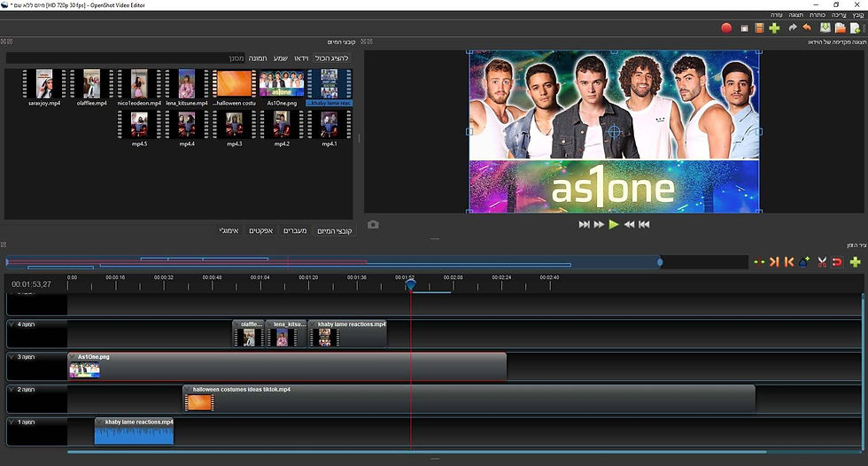Click the camera snapshot icon below preview
Viewport: 868px width, 466px height.
coord(373,225)
